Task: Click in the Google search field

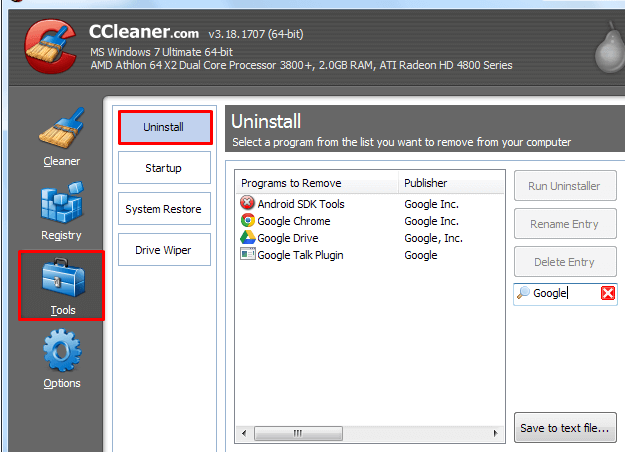Action: [x=565, y=294]
